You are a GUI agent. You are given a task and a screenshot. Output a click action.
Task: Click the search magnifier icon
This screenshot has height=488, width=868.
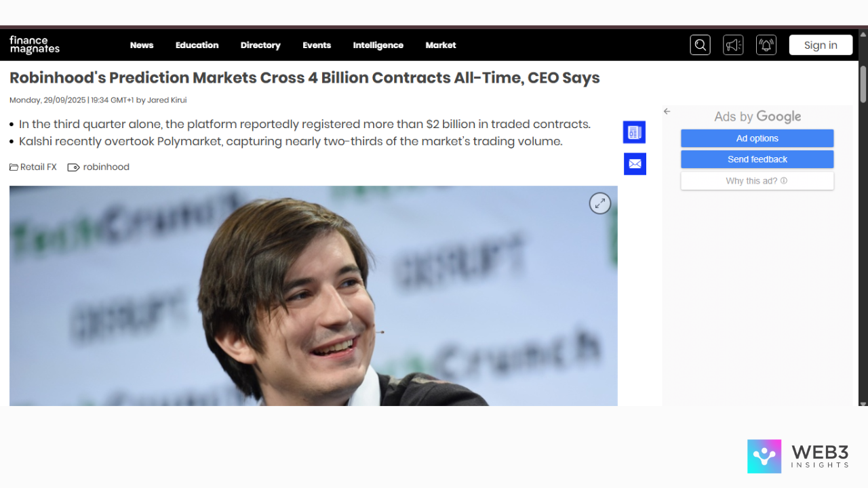700,45
